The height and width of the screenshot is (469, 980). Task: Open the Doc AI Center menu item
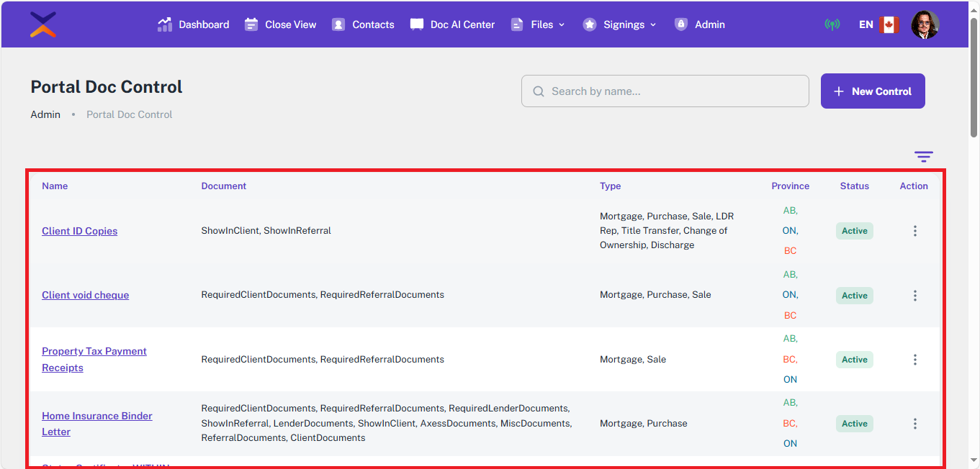[462, 24]
